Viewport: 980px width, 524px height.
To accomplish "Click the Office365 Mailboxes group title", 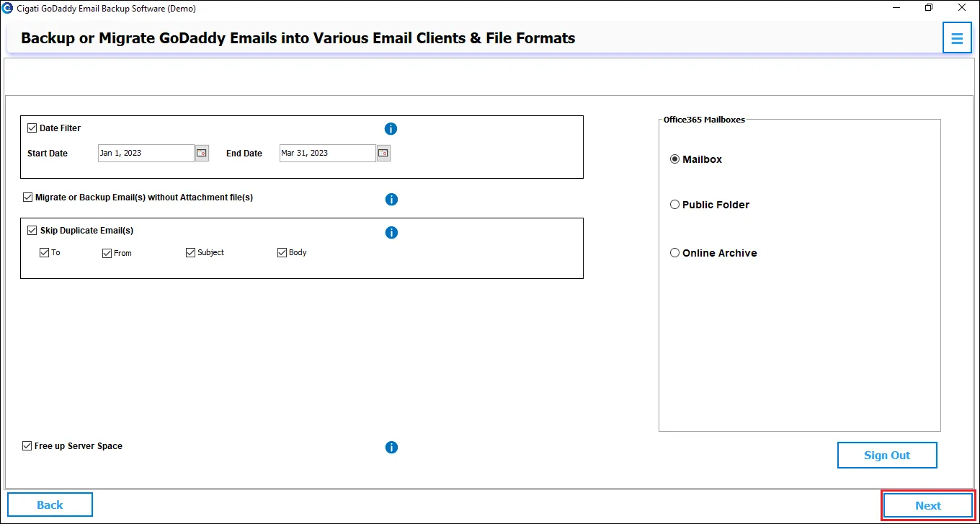I will coord(704,120).
